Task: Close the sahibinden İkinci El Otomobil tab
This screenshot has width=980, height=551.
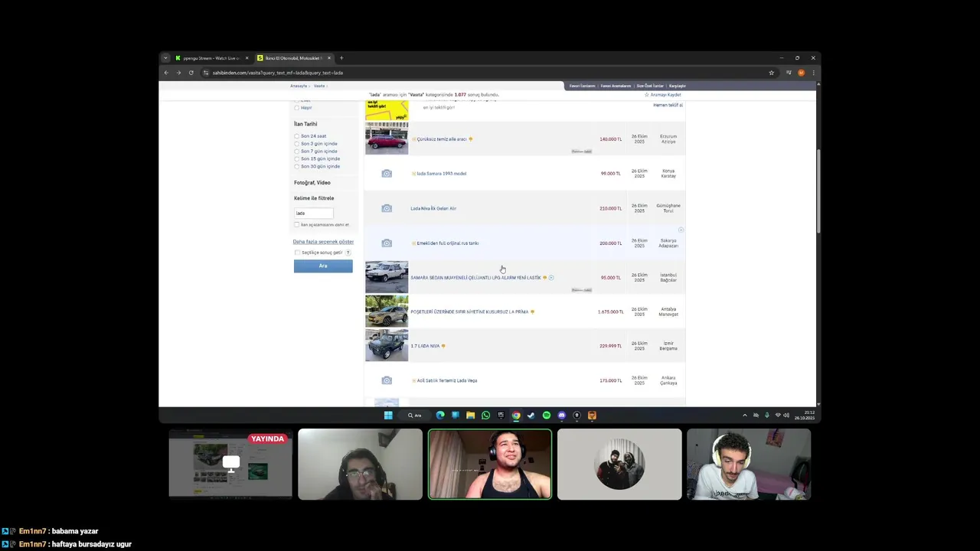Action: coord(329,58)
